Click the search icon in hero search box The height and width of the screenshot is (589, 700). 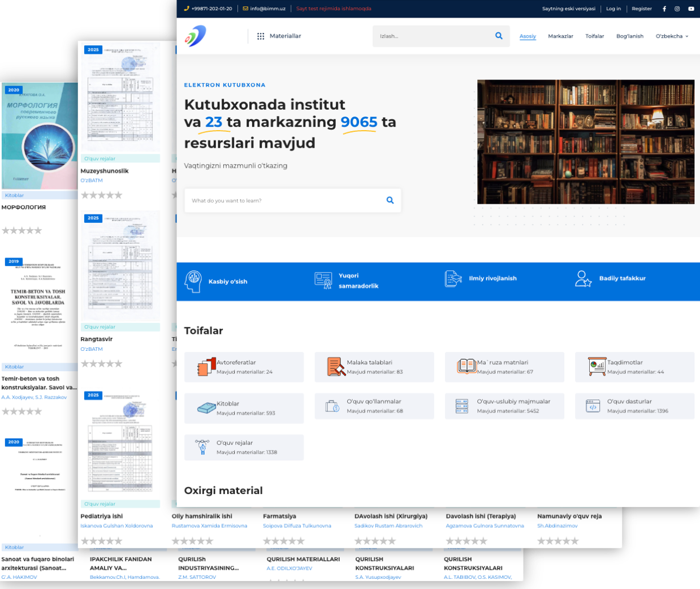(x=390, y=200)
